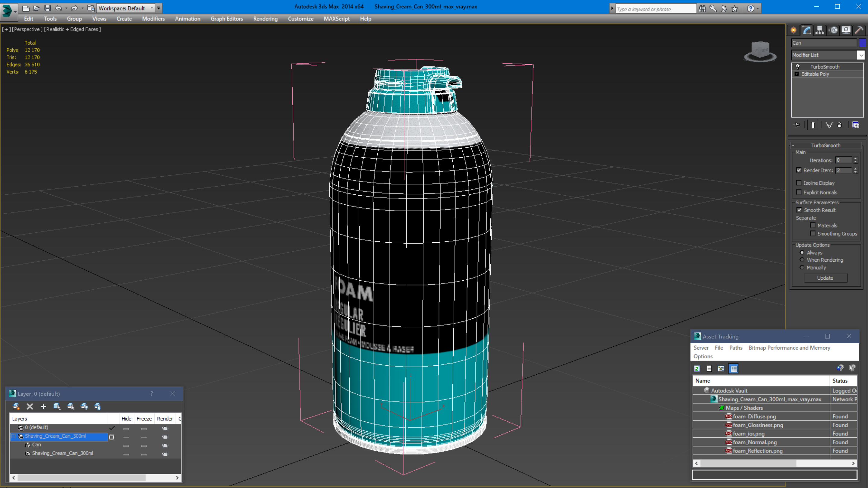Click the Pin Stack icon
The image size is (868, 488).
tap(797, 125)
